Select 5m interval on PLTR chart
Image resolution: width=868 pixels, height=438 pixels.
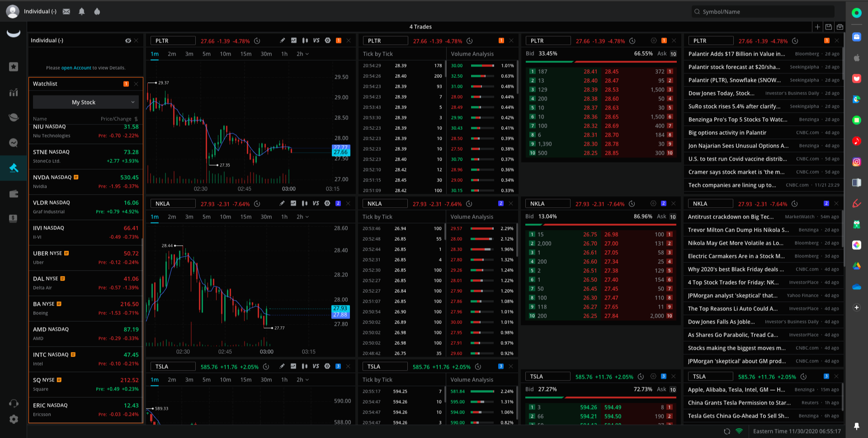pyautogui.click(x=207, y=54)
